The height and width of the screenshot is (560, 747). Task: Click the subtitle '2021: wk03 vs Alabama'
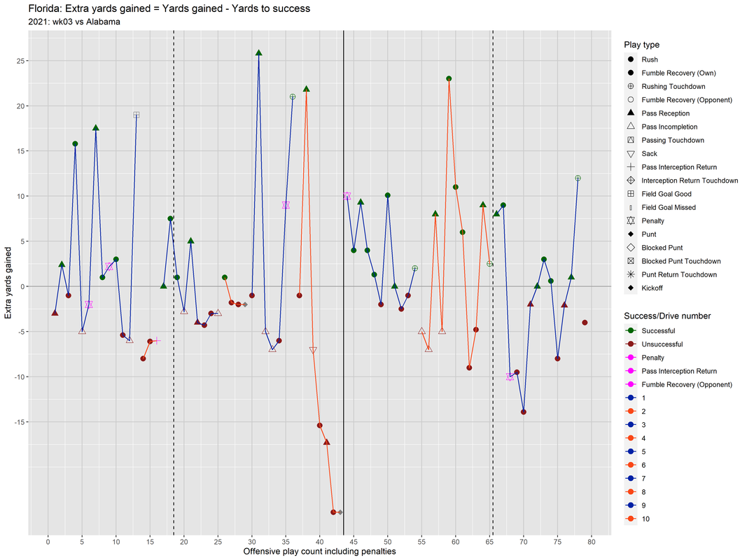pyautogui.click(x=74, y=22)
